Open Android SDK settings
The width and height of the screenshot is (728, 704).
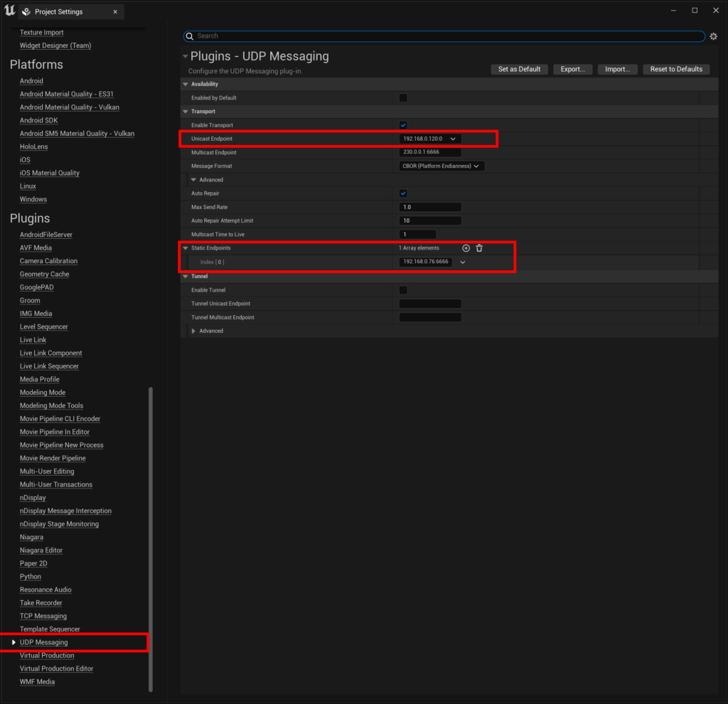[x=38, y=120]
